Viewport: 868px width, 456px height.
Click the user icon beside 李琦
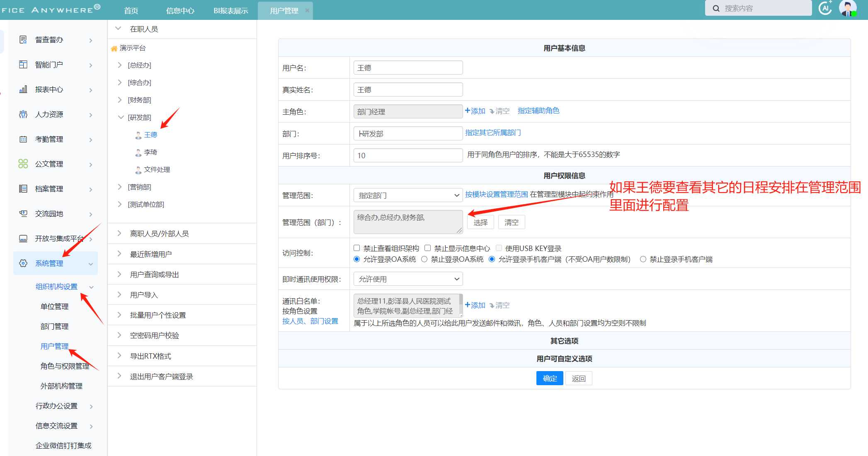[x=138, y=153]
